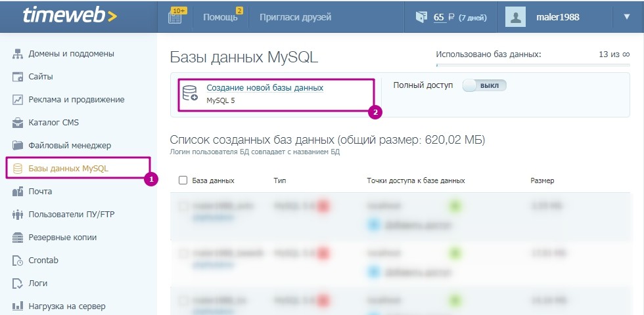
Task: Click the Crontab clock icon
Action: coord(18,261)
